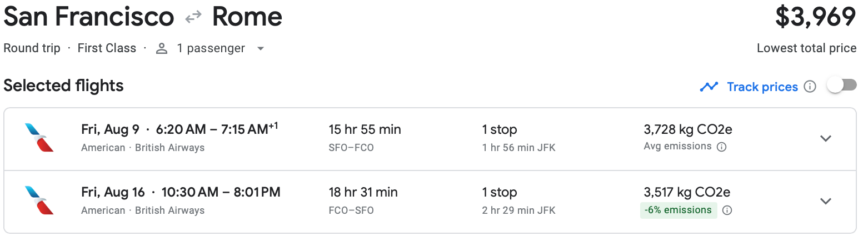Click the info icon next to -6% emissions

pyautogui.click(x=727, y=210)
